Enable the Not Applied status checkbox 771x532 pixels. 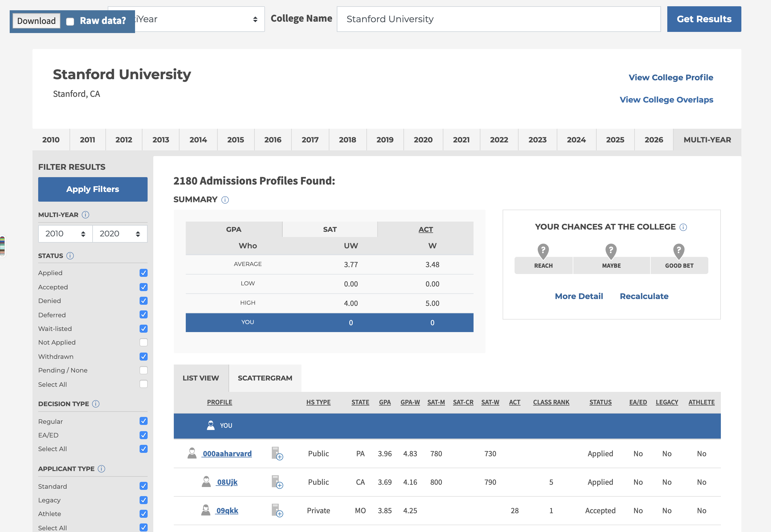(143, 342)
